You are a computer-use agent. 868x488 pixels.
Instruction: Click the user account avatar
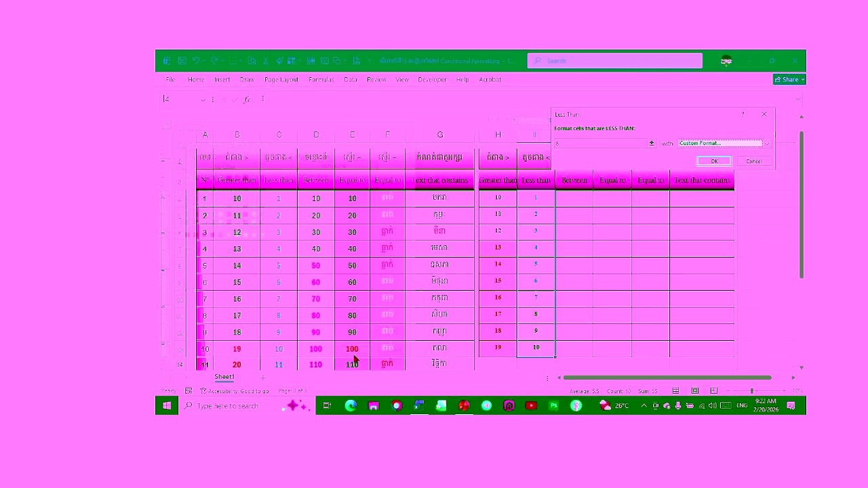[726, 61]
